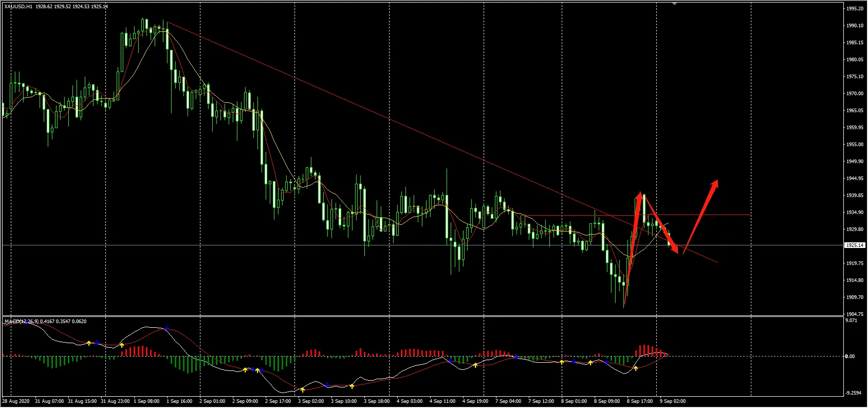
Task: Click MACD scale upper value 9.071
Action: point(851,321)
